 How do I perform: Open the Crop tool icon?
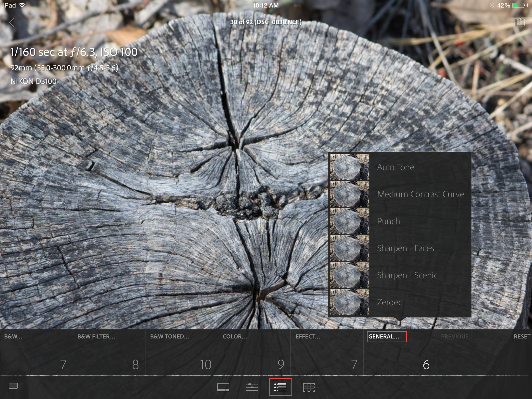(309, 387)
